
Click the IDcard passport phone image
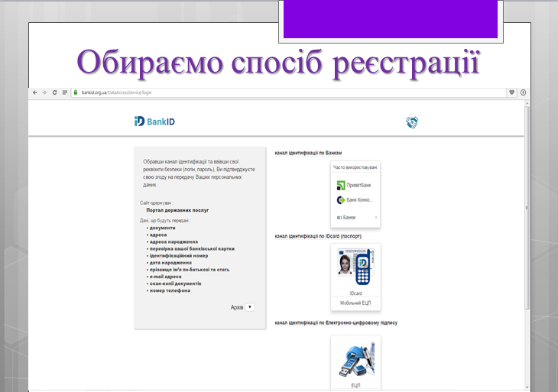click(x=355, y=267)
